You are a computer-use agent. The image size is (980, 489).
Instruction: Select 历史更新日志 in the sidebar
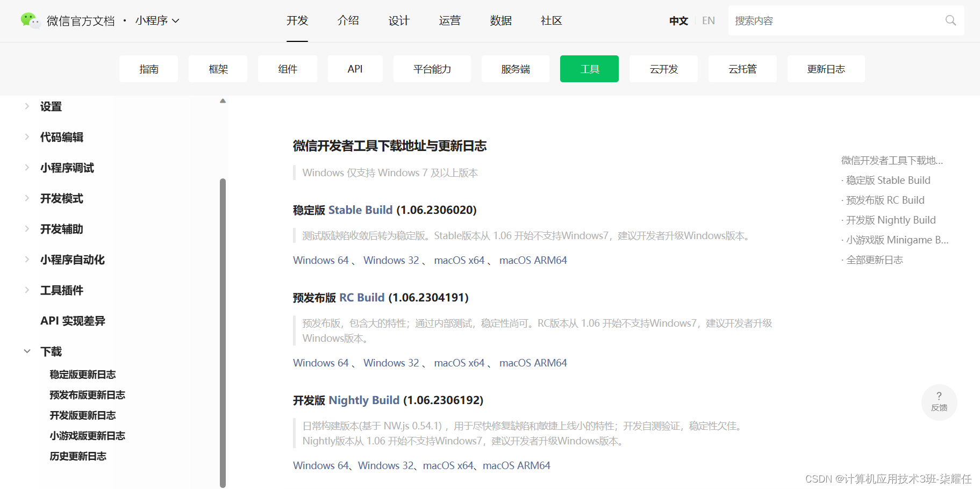click(x=78, y=456)
